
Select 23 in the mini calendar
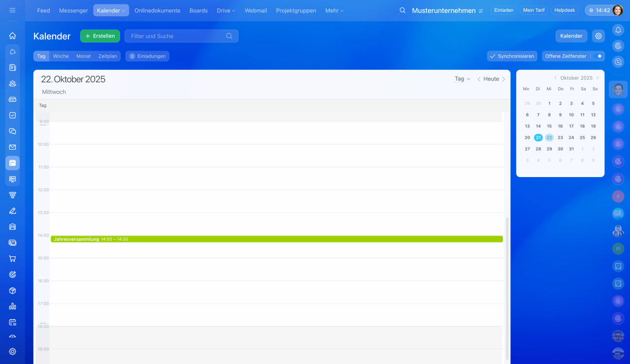560,138
